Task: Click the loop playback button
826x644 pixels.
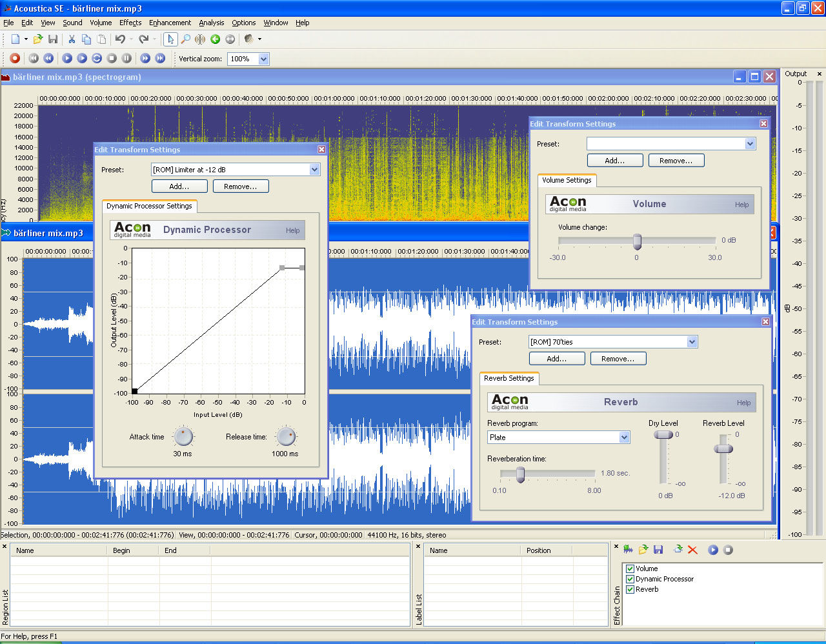Action: coord(97,58)
